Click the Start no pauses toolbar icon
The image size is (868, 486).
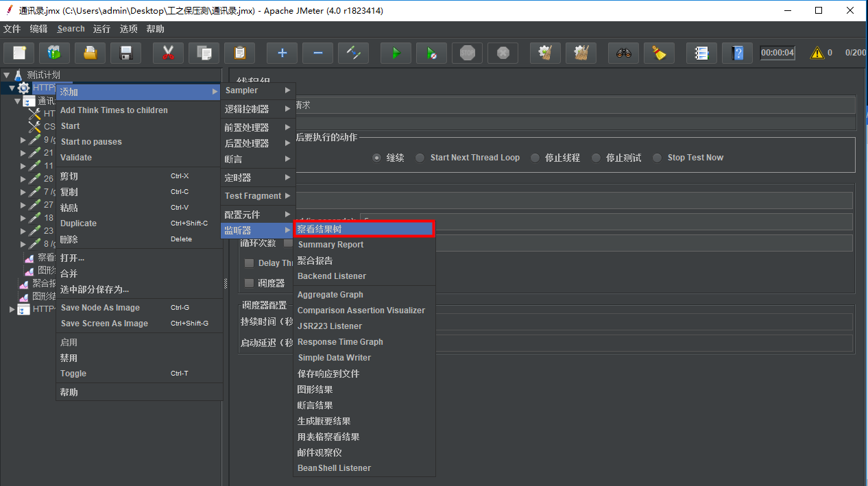tap(431, 53)
